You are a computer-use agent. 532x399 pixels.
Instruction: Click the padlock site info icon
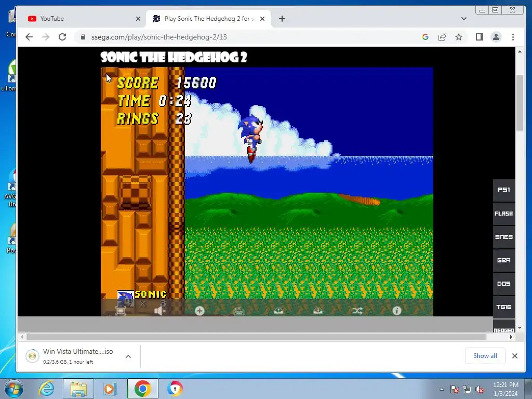[x=83, y=37]
